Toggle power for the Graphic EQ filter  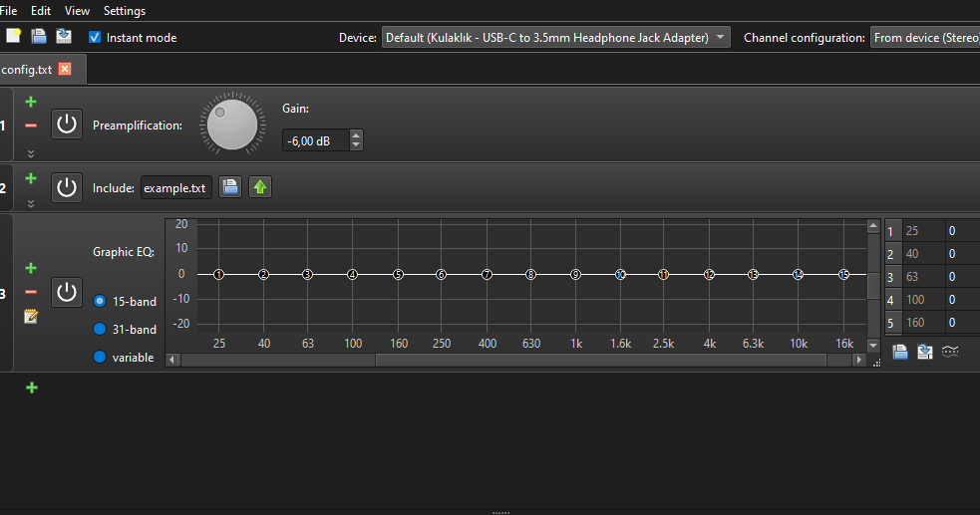66,292
